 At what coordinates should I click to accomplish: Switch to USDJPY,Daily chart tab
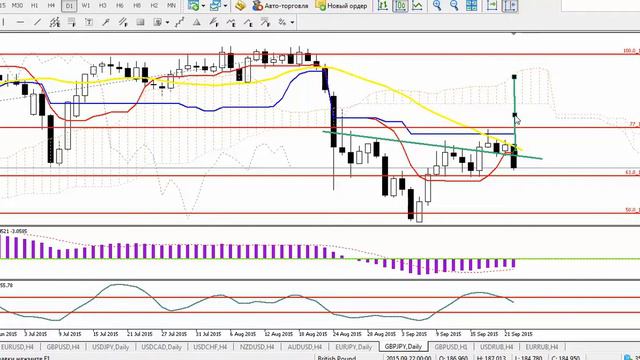[x=111, y=347]
